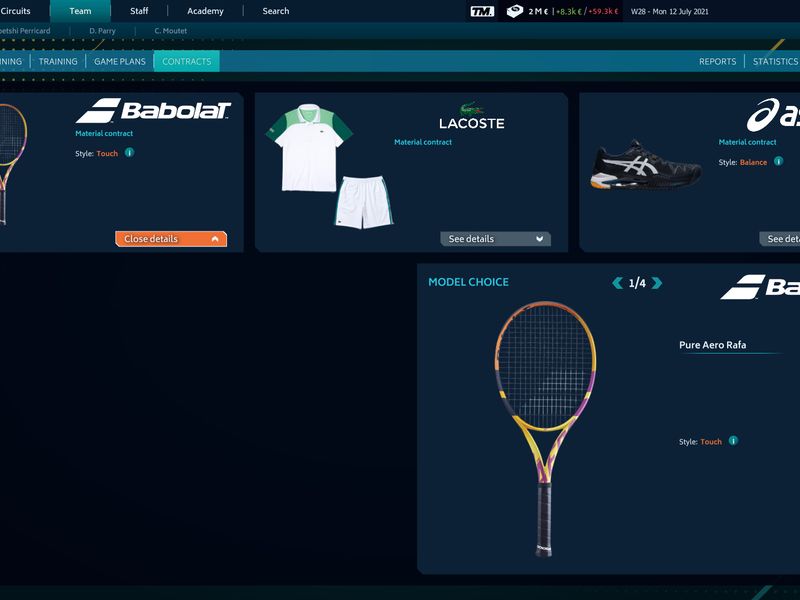The image size is (800, 600).
Task: Show info for Babolat Touch style
Action: click(130, 153)
